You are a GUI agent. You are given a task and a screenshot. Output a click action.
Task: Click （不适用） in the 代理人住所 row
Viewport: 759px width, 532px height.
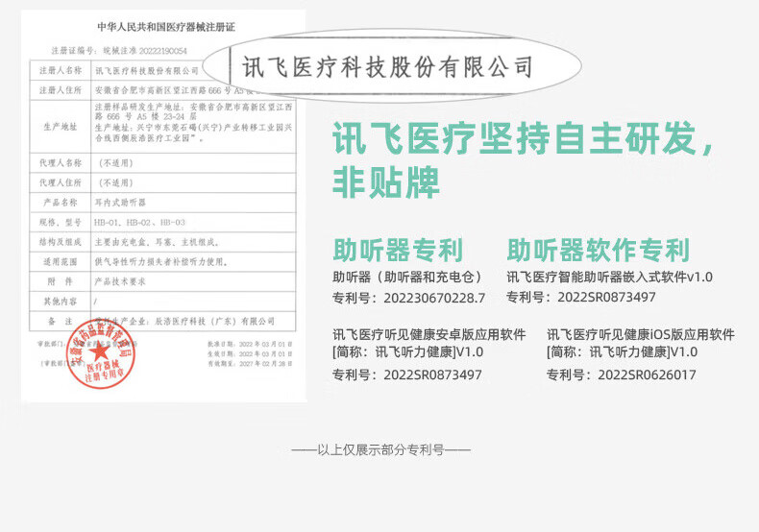(x=115, y=182)
